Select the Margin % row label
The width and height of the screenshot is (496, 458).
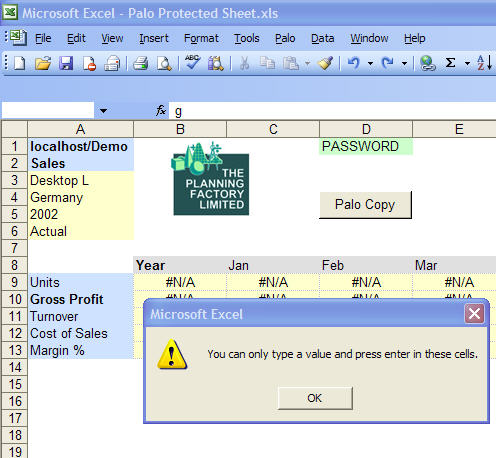point(81,350)
